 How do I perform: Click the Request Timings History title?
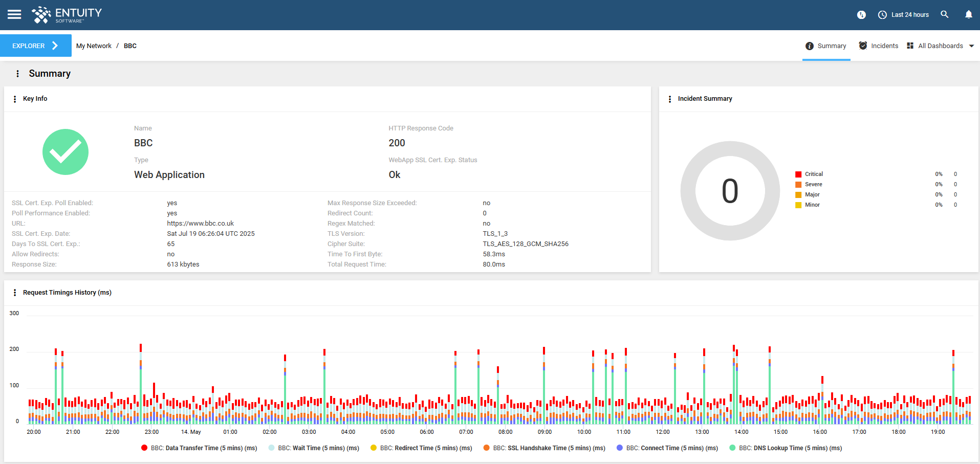coord(67,293)
